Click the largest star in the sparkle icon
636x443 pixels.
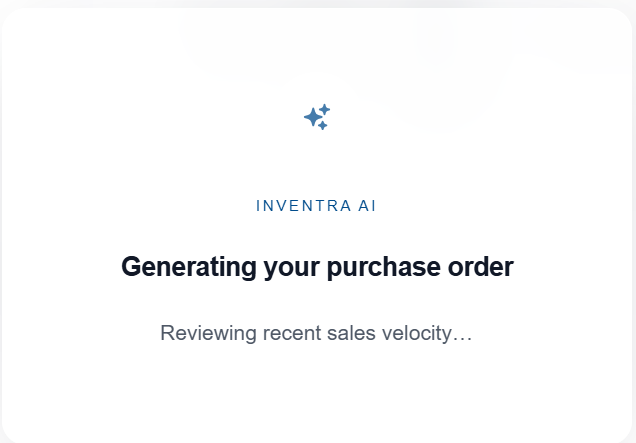point(313,117)
